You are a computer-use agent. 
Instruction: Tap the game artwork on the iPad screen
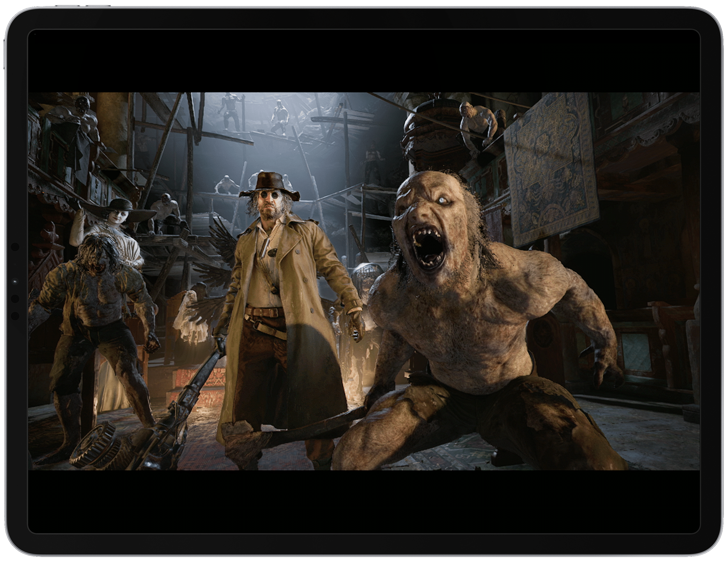point(364,281)
